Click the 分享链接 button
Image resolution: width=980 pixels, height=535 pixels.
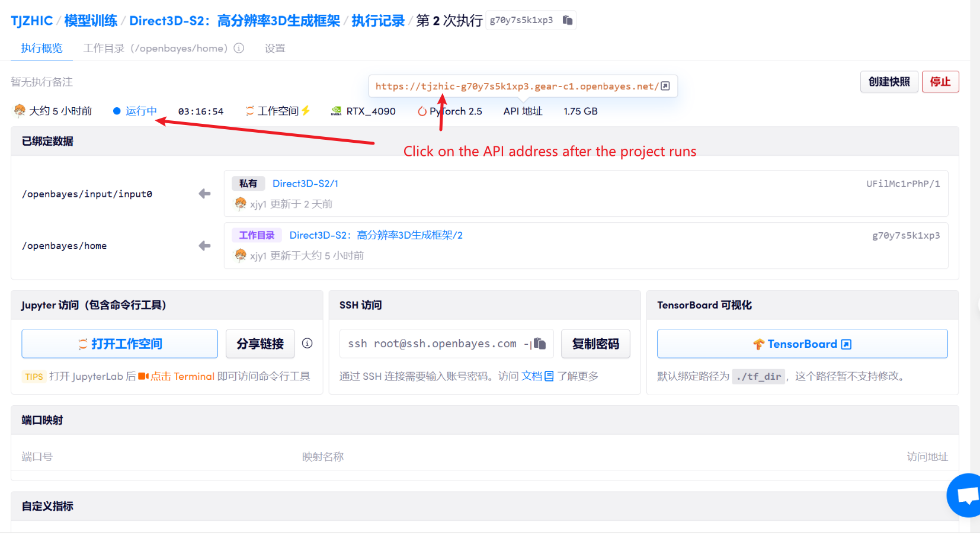coord(260,344)
